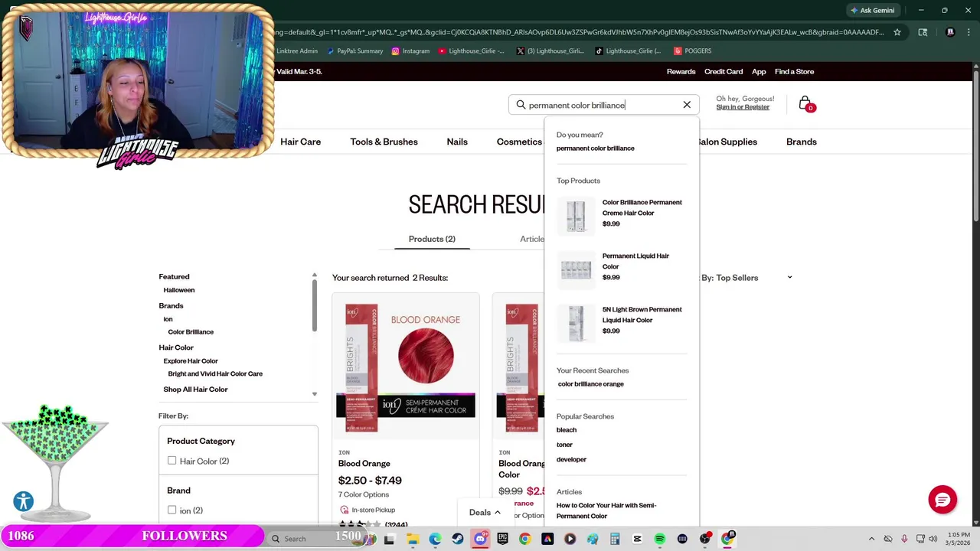Screen dimensions: 980x551
Task: Open the POGGERS bookmark
Action: pos(693,51)
